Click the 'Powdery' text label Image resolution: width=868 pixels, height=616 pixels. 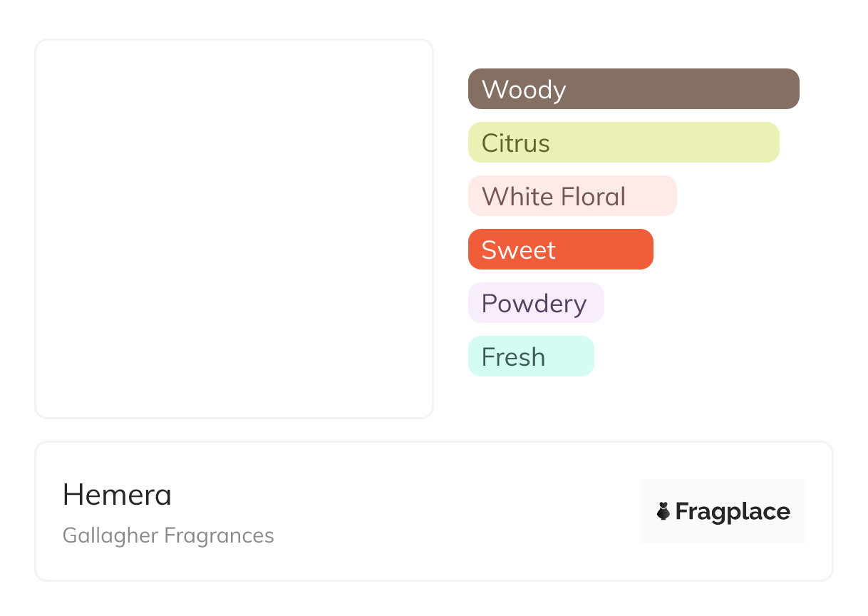[534, 304]
